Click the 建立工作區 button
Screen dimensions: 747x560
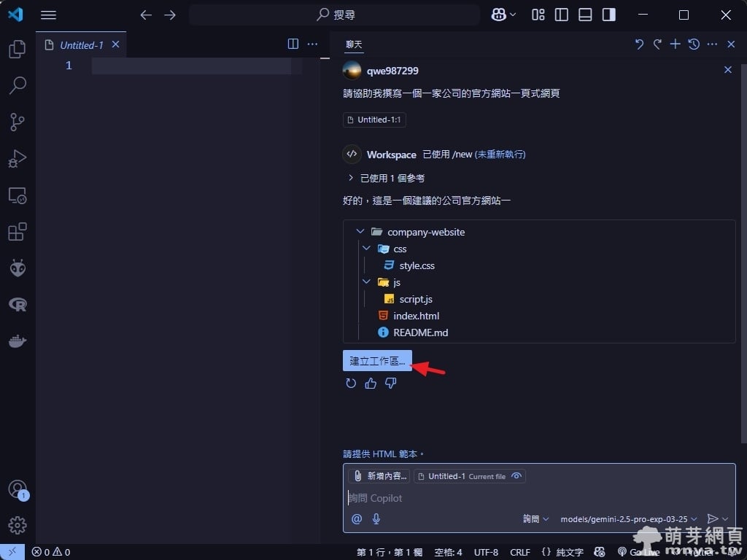tap(377, 361)
